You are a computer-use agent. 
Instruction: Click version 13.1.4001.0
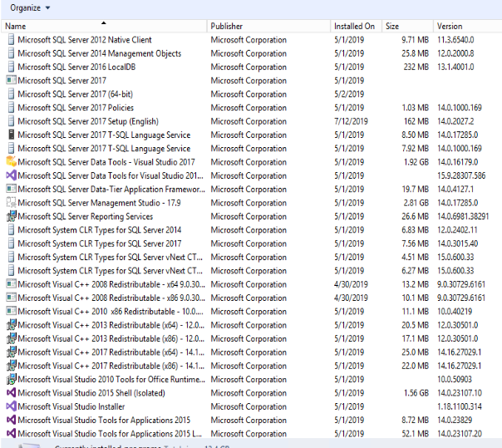click(455, 67)
